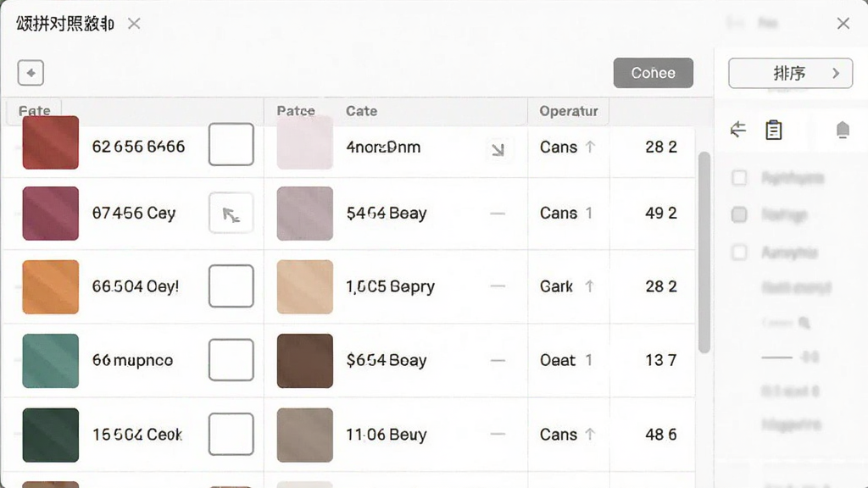Toggle the gray-filled checkbox in the right panel
Viewport: 868px width, 488px height.
(739, 214)
